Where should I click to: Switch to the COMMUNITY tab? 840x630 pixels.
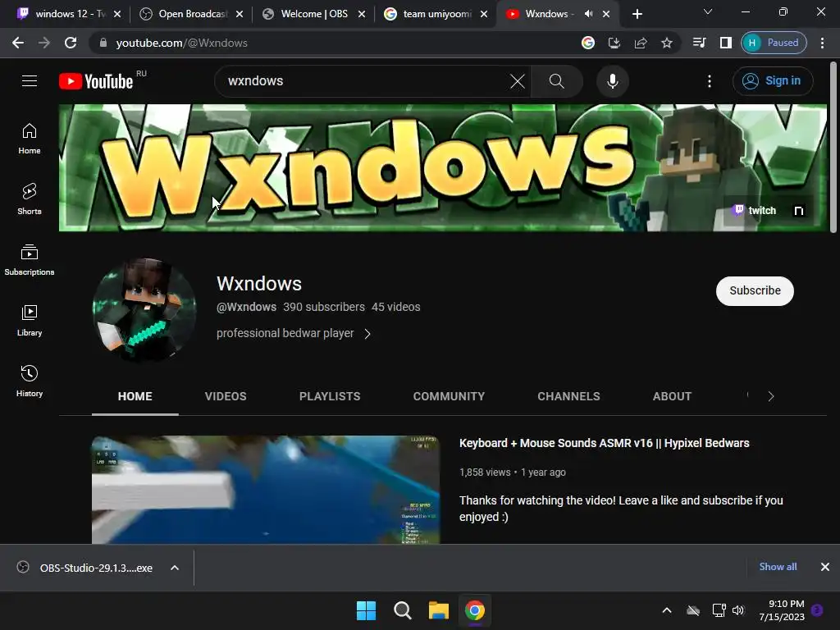(449, 396)
